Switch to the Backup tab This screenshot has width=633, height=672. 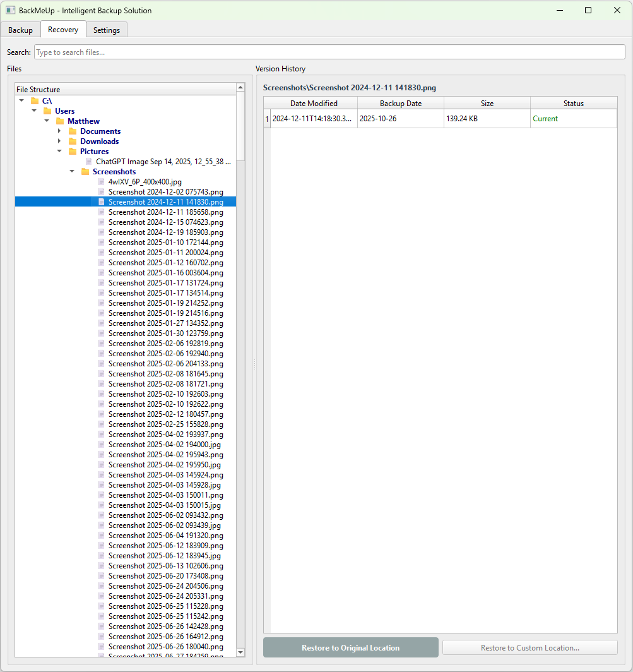pos(20,30)
